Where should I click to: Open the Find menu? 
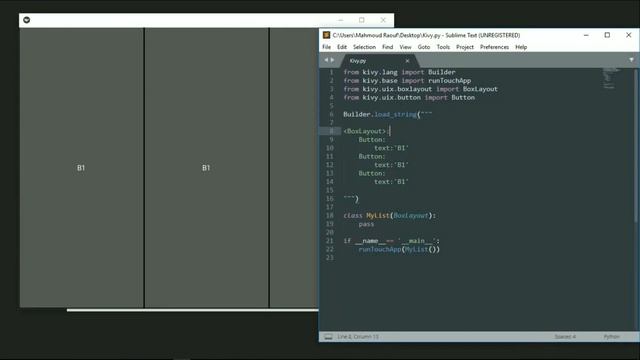387,47
